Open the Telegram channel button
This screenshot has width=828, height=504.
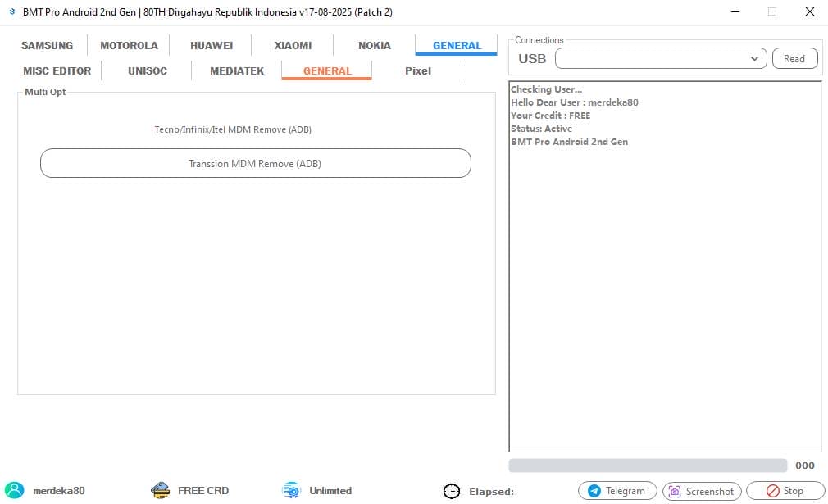click(x=617, y=491)
